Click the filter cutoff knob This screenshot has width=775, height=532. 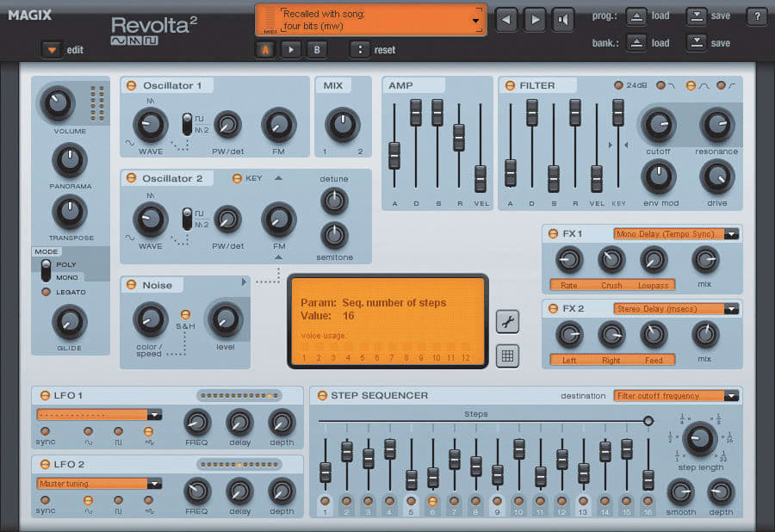point(658,127)
